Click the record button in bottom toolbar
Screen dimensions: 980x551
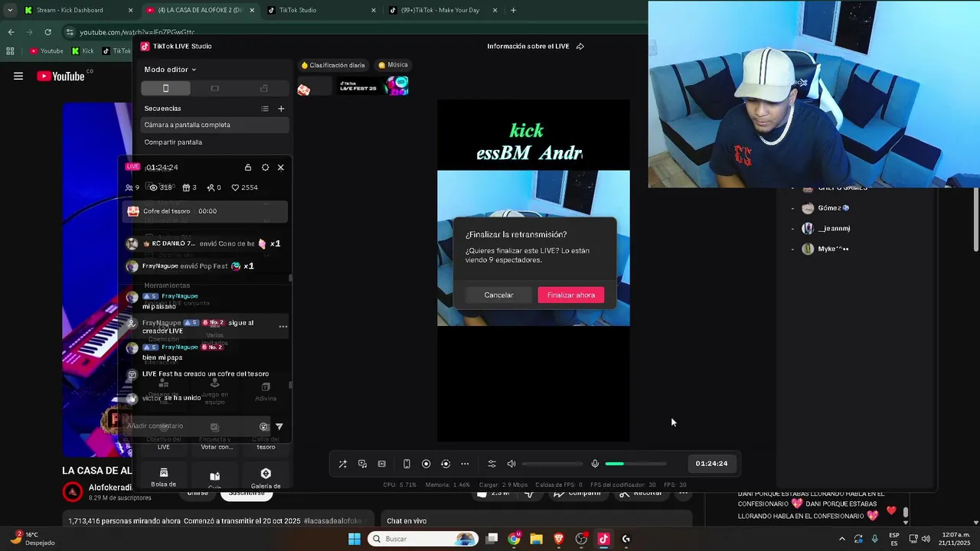426,464
